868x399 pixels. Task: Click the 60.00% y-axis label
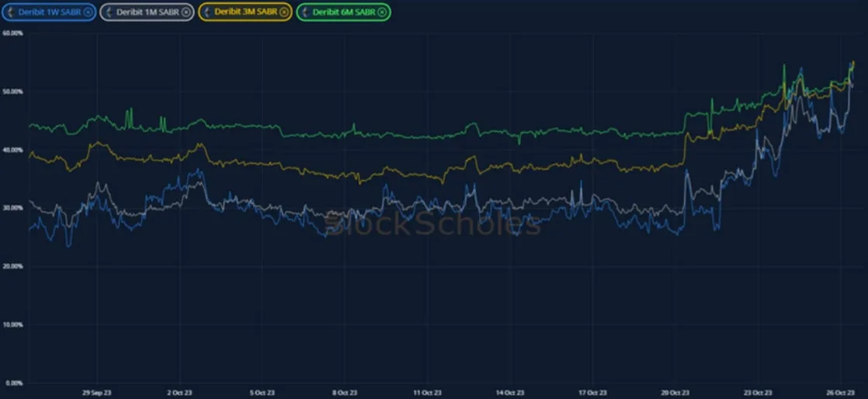pyautogui.click(x=12, y=33)
